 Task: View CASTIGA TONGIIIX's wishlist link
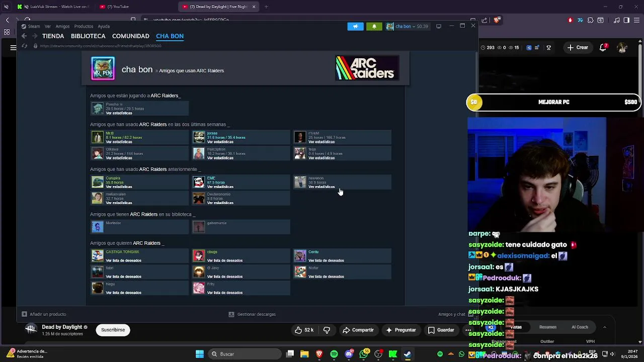point(123,260)
